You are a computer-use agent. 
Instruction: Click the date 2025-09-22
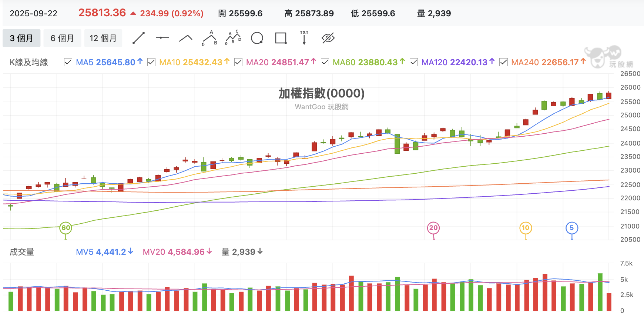[33, 14]
